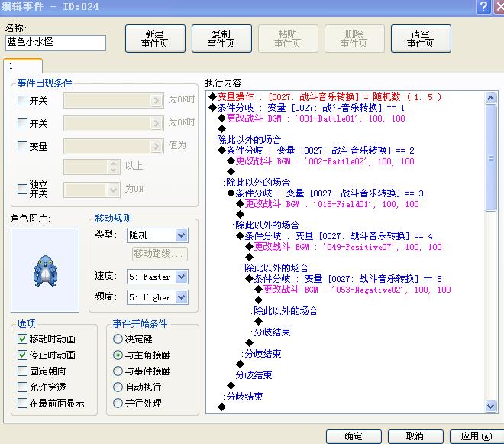Image resolution: width=504 pixels, height=444 pixels.
Task: Enable the 独立开关 condition checkbox
Action: pos(22,189)
